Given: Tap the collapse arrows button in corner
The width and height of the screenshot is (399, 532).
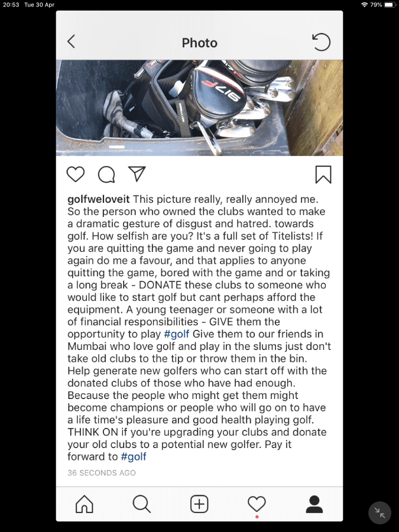Looking at the screenshot, I should pyautogui.click(x=379, y=512).
